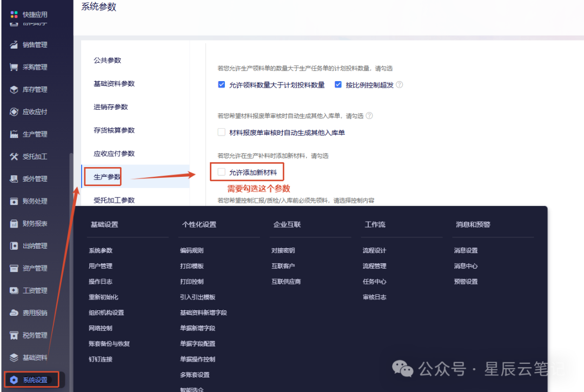The image size is (584, 392).
Task: Open 系统设置 hexagon icon
Action: tap(14, 380)
